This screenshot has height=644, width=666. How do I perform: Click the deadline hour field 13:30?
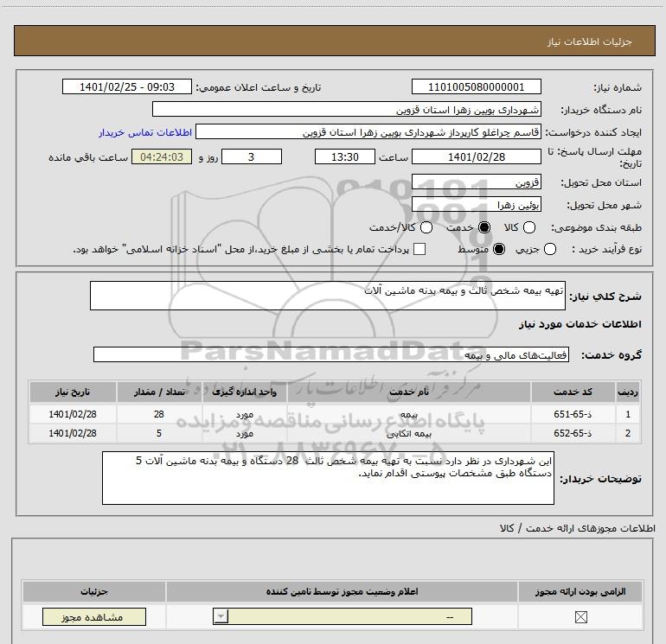(x=345, y=156)
